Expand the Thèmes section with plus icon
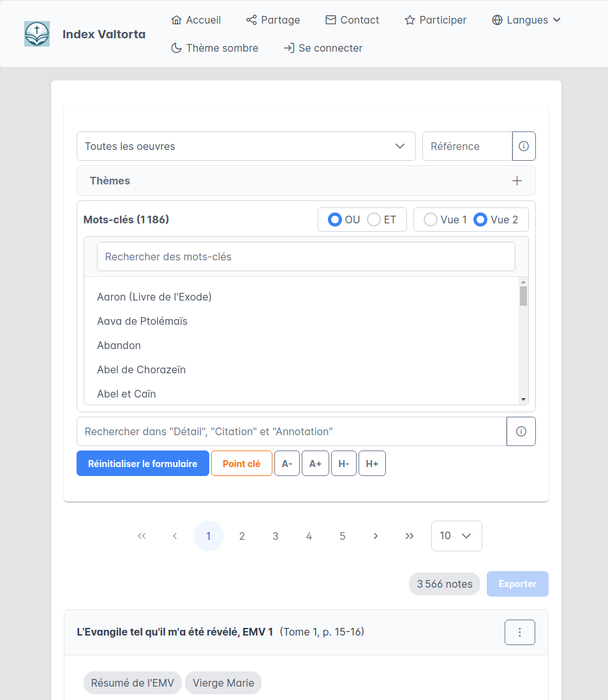Image resolution: width=608 pixels, height=700 pixels. coord(517,181)
